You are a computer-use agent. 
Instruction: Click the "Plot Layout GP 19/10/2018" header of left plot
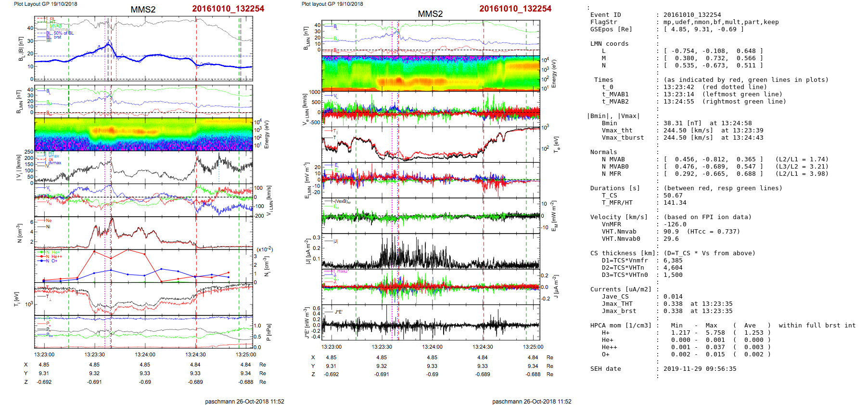(x=45, y=4)
